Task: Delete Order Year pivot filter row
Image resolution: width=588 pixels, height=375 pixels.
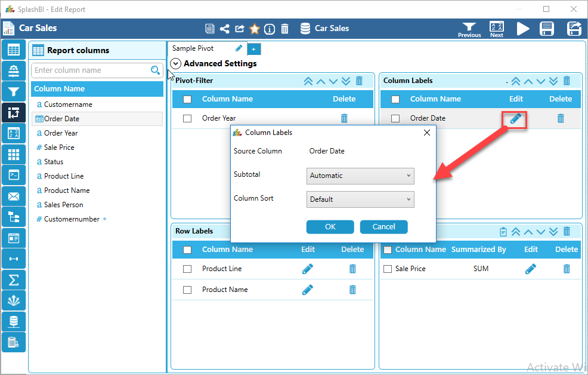Action: pos(344,118)
